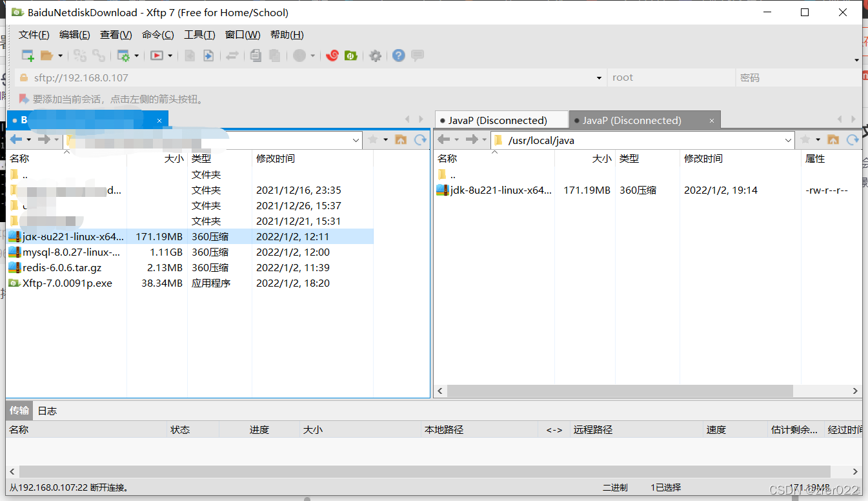Switch to the 日志 log tab
The height and width of the screenshot is (501, 868).
pos(47,411)
